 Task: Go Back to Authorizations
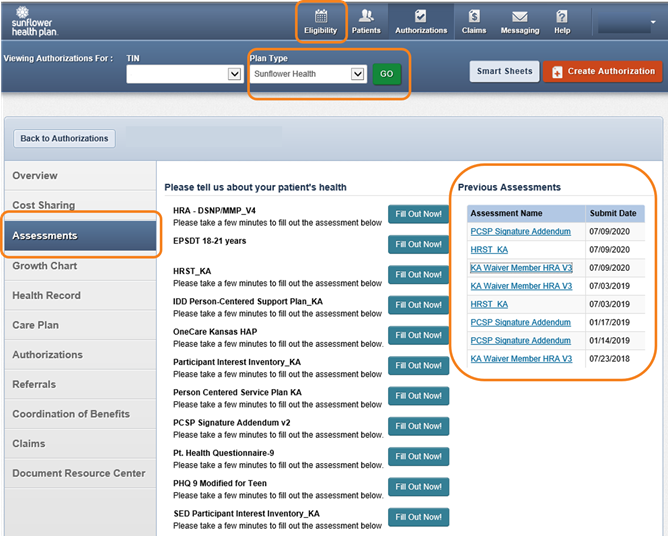[x=64, y=139]
